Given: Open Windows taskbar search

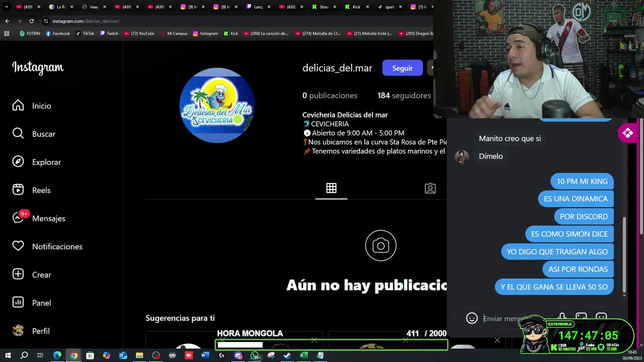Looking at the screenshot, I should click(x=24, y=355).
